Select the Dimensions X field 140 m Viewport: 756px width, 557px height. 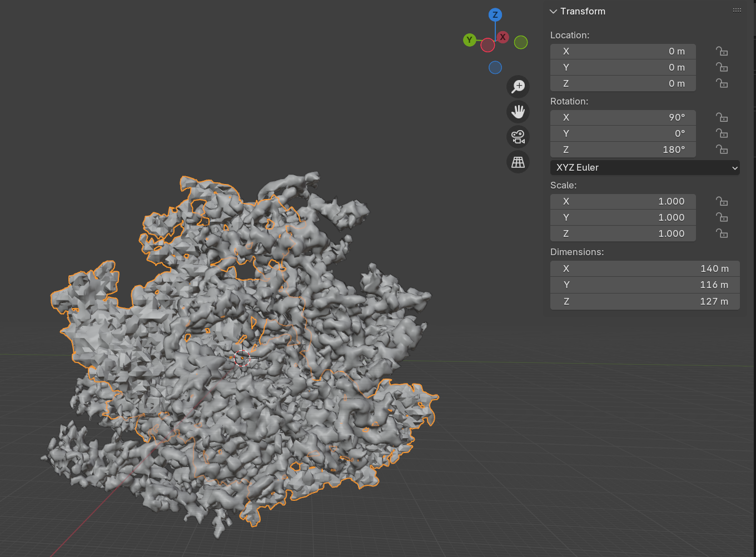pyautogui.click(x=644, y=268)
